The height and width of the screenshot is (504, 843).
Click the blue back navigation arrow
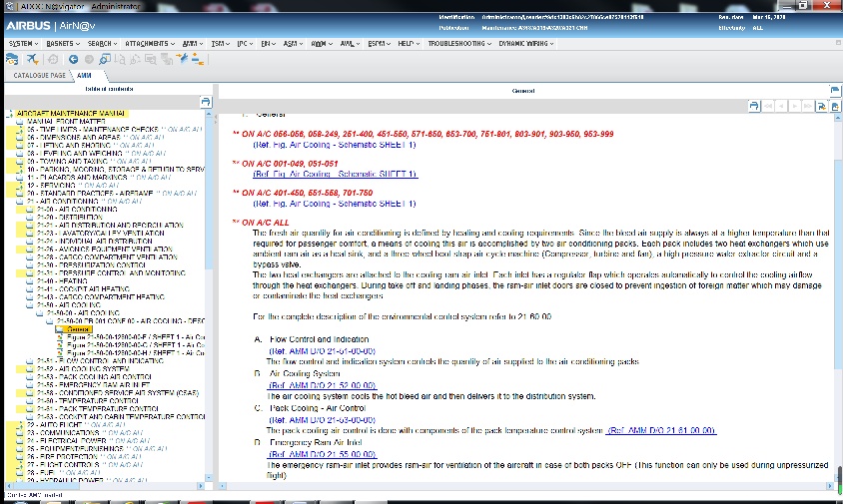coord(73,59)
